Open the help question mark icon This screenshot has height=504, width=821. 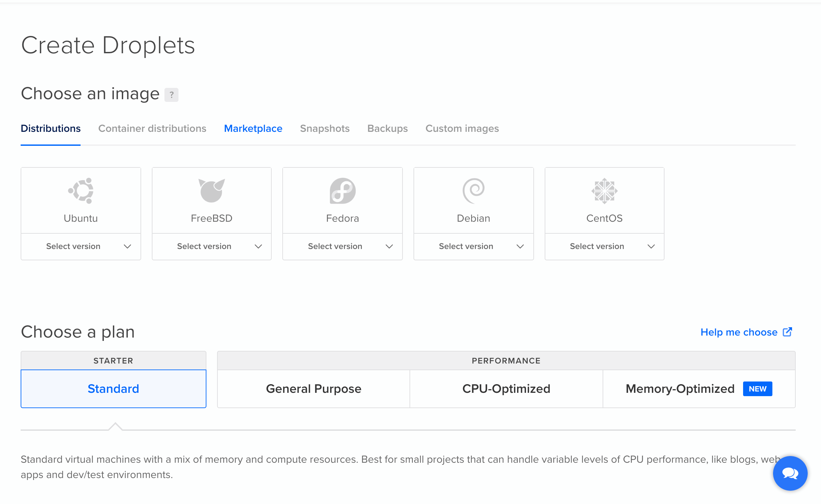point(171,95)
